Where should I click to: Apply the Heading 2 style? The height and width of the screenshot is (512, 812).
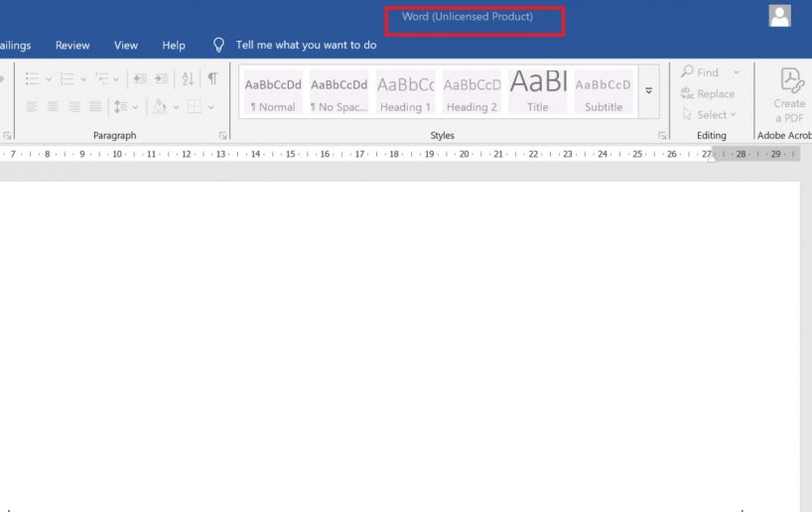pyautogui.click(x=472, y=92)
